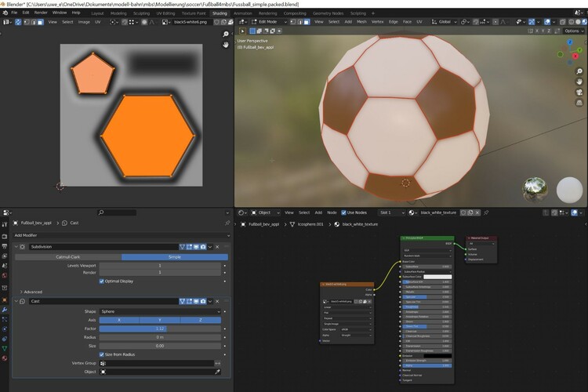The width and height of the screenshot is (588, 392).
Task: Expand the Advanced subdivision section
Action: coord(33,292)
